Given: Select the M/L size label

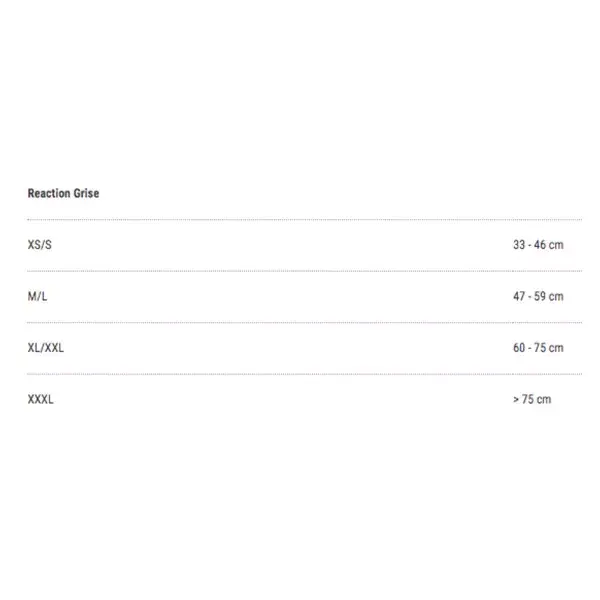Looking at the screenshot, I should click(38, 296).
